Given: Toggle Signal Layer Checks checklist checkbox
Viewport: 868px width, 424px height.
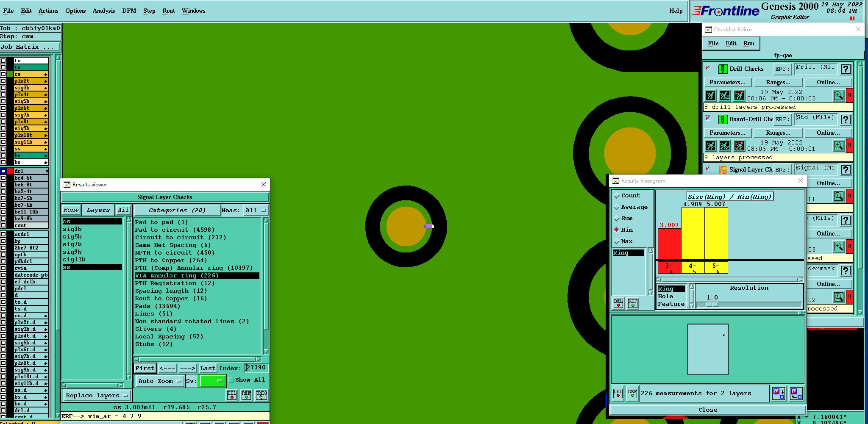Looking at the screenshot, I should [x=708, y=169].
